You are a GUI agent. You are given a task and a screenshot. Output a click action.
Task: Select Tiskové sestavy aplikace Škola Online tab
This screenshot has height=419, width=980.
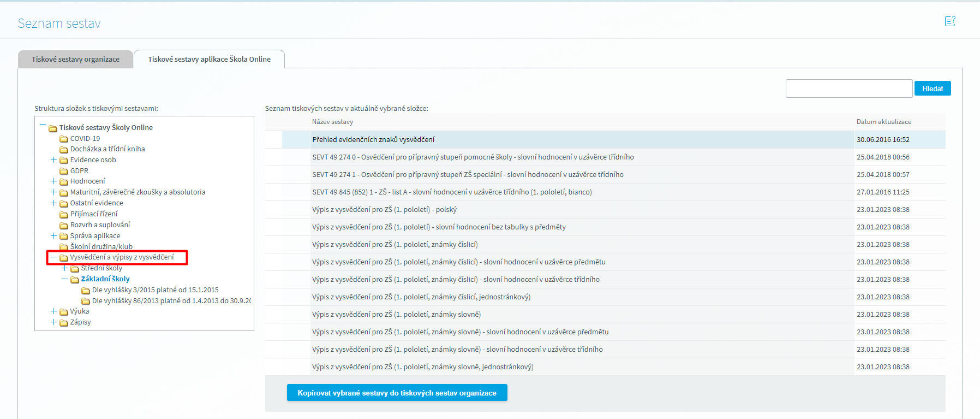(x=209, y=60)
